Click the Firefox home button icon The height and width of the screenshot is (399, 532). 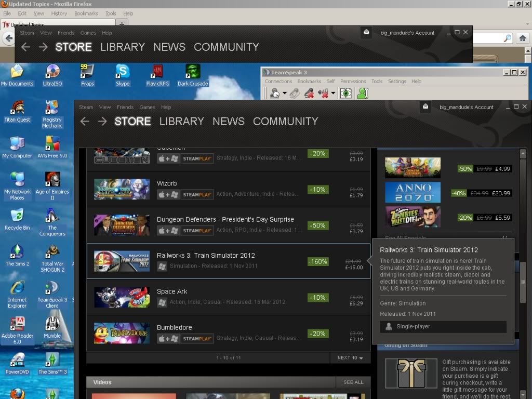pyautogui.click(x=523, y=38)
